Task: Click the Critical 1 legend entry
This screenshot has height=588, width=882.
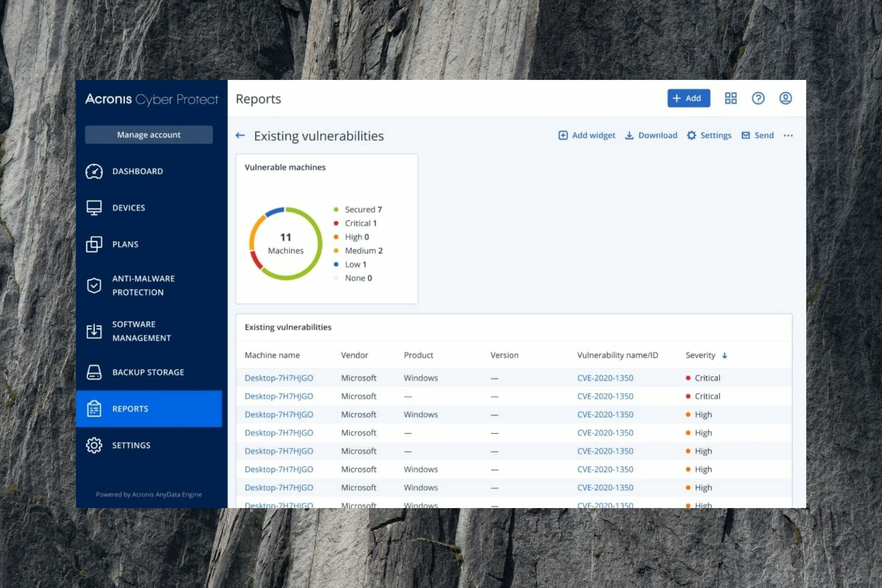Action: tap(355, 223)
